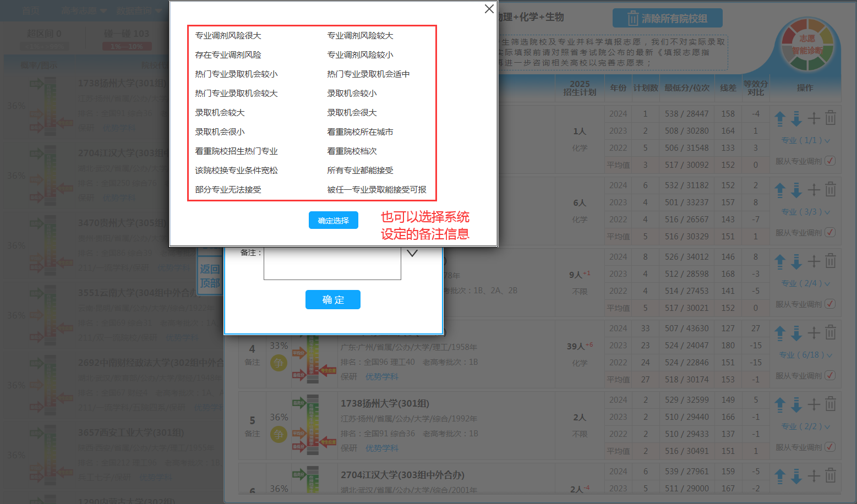Expand the 专业(2/4) majors list
The image size is (857, 504).
coord(806,283)
